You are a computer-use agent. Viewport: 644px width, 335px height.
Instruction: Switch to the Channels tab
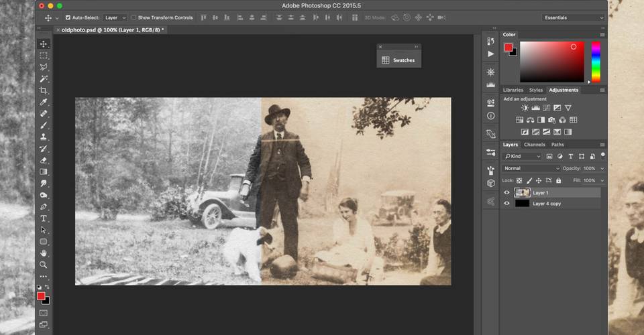(x=535, y=145)
